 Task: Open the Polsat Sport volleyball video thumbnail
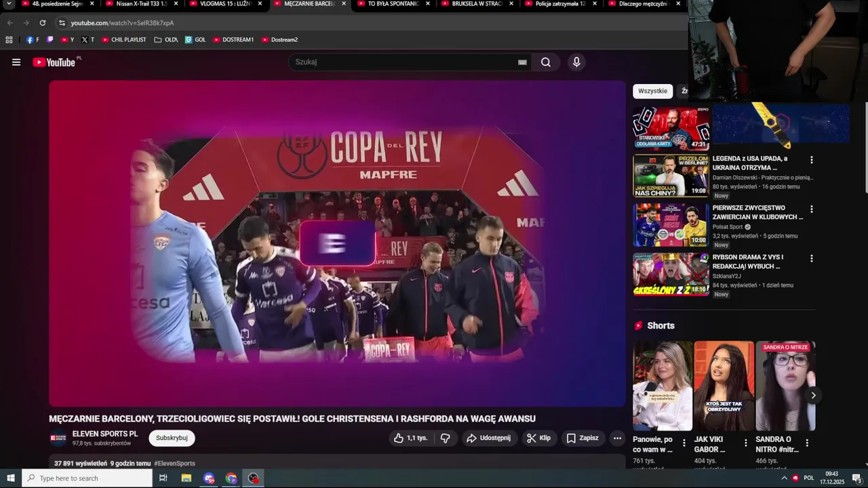click(x=671, y=226)
